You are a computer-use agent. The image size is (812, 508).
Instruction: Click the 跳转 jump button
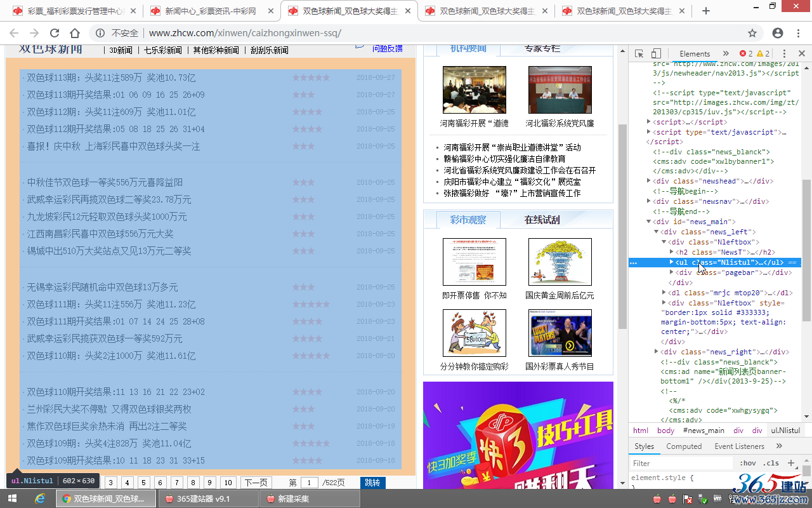[x=372, y=483]
